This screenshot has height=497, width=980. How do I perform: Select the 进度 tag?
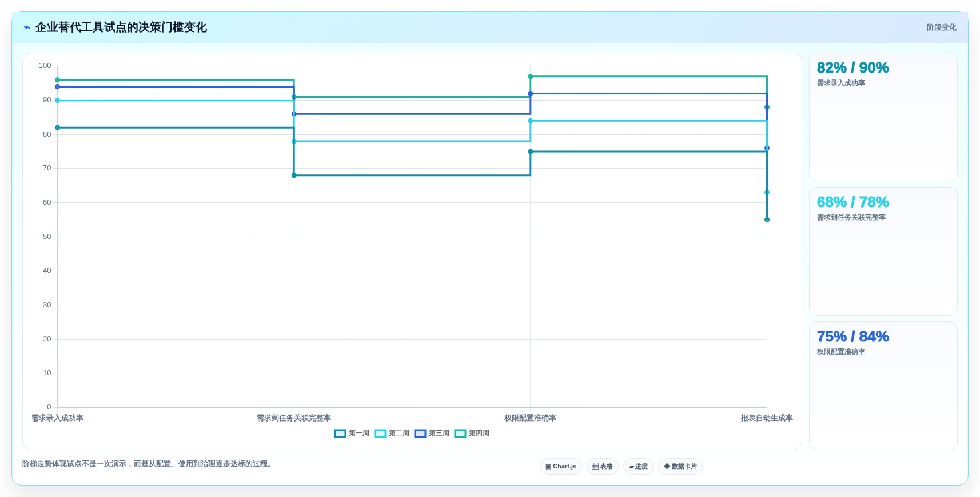(x=638, y=467)
